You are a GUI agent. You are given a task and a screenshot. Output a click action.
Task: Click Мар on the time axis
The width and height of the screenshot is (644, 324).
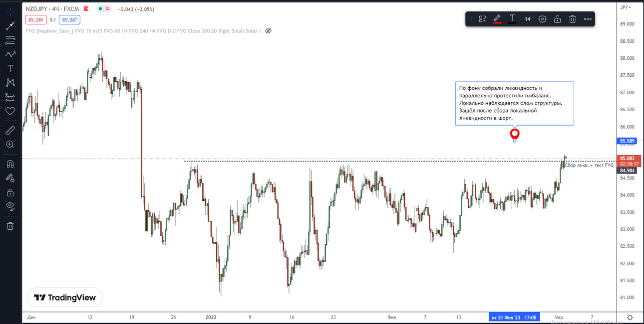pyautogui.click(x=558, y=317)
